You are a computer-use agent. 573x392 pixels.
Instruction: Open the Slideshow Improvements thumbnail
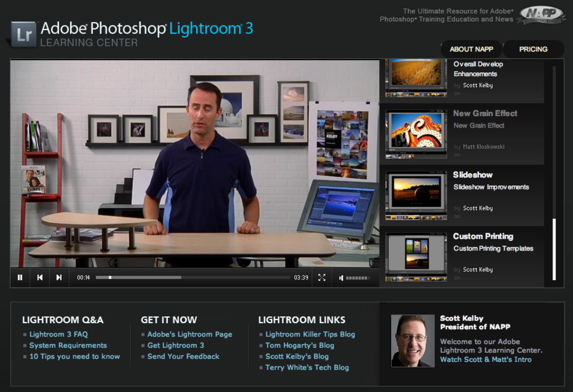click(x=416, y=196)
